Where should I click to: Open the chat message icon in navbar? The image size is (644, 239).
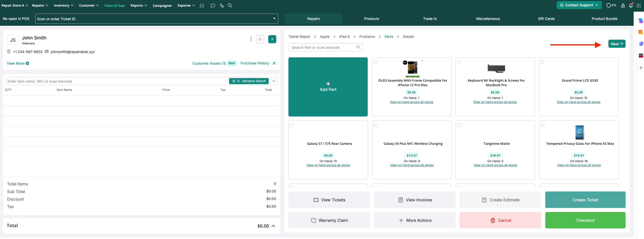coord(213,6)
